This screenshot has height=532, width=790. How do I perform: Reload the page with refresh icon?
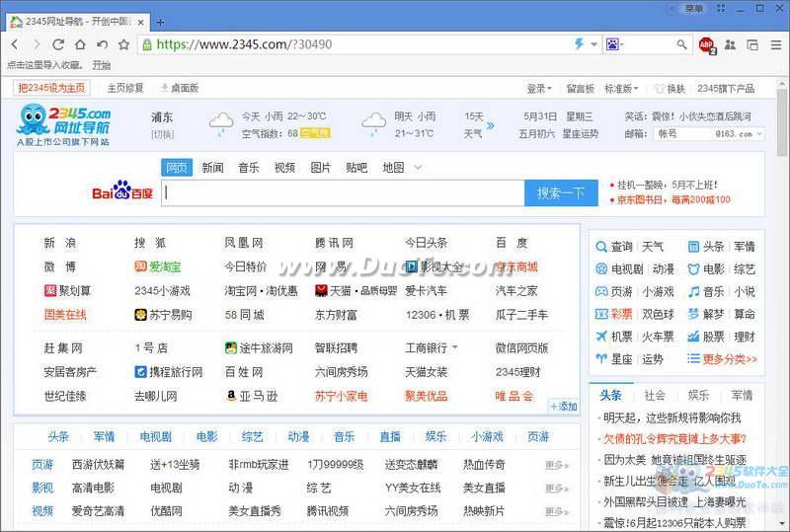click(x=58, y=44)
